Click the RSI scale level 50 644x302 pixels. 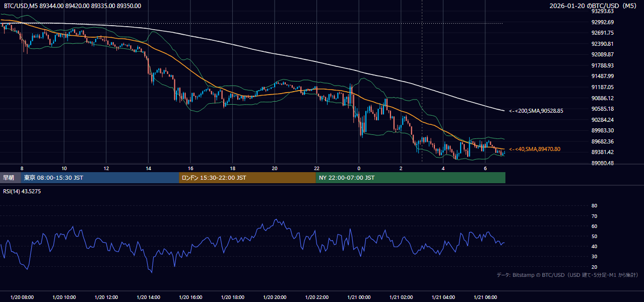pyautogui.click(x=595, y=236)
